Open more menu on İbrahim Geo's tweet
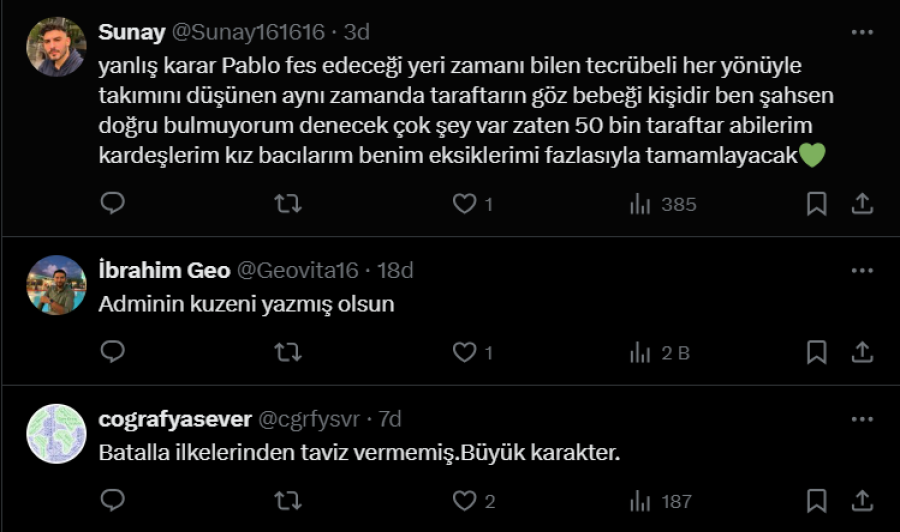This screenshot has height=532, width=900. point(861,270)
